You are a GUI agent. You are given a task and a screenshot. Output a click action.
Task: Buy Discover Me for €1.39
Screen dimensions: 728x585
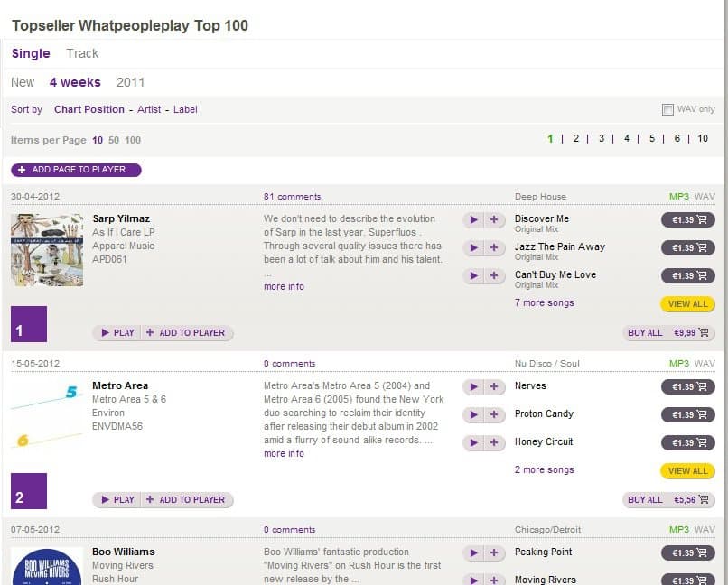tap(688, 220)
